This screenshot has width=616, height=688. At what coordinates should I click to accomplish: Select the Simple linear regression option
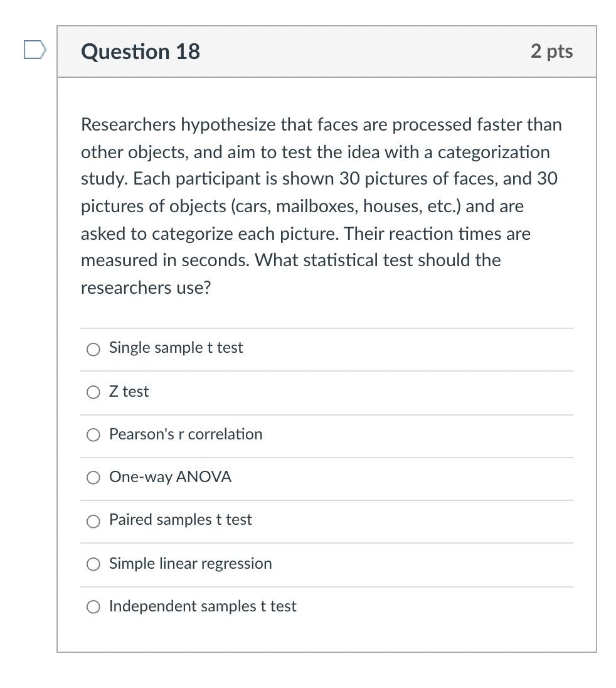93,564
